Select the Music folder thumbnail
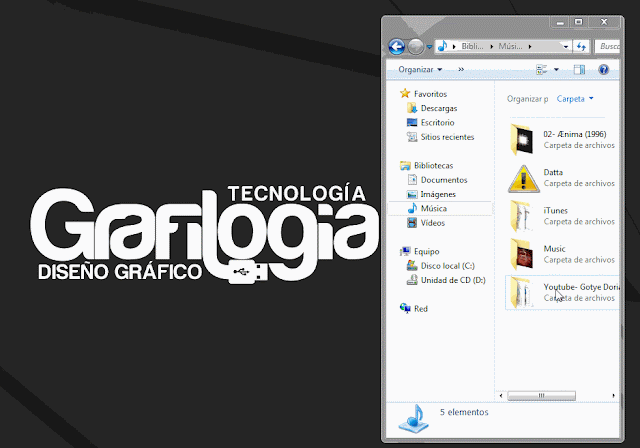The image size is (640, 448). coord(522,254)
